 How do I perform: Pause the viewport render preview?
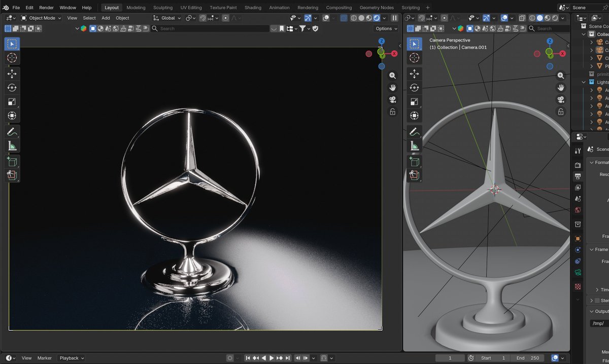point(394,18)
